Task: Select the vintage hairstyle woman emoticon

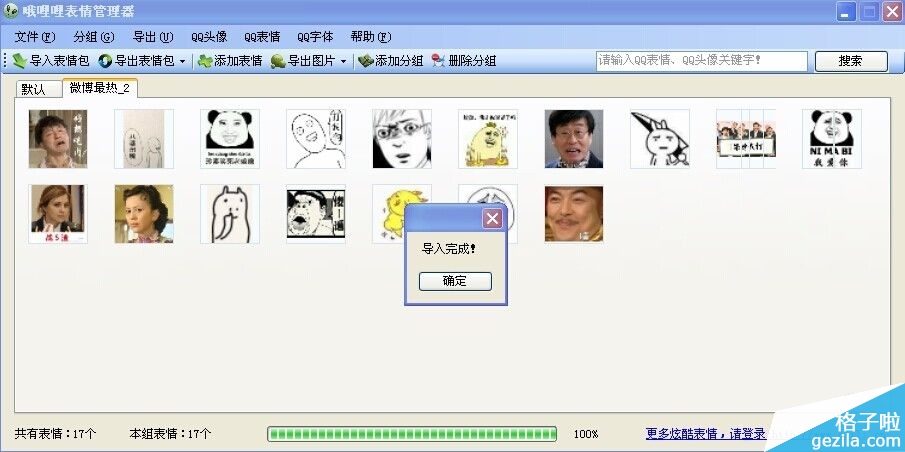Action: pyautogui.click(x=144, y=214)
